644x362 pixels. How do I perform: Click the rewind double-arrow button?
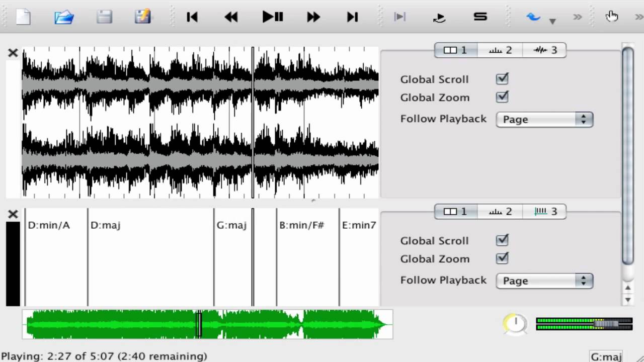231,17
